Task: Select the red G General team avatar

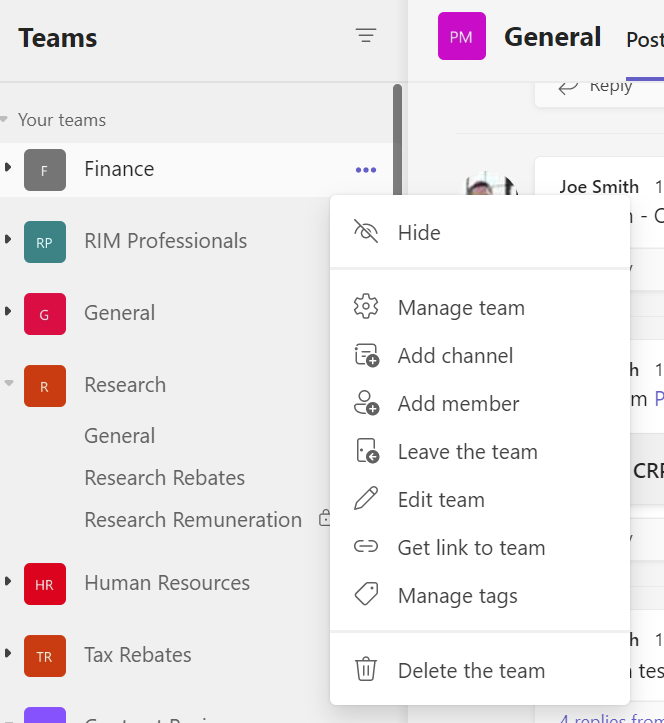Action: click(x=45, y=314)
